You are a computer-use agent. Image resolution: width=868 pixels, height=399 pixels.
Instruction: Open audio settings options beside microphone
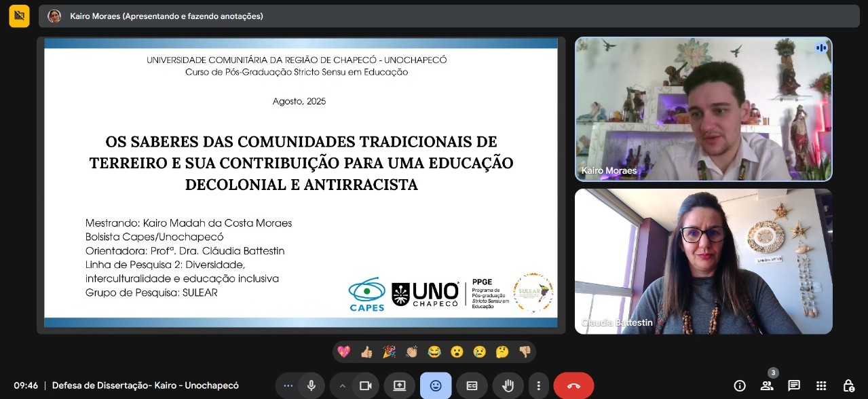(x=288, y=385)
